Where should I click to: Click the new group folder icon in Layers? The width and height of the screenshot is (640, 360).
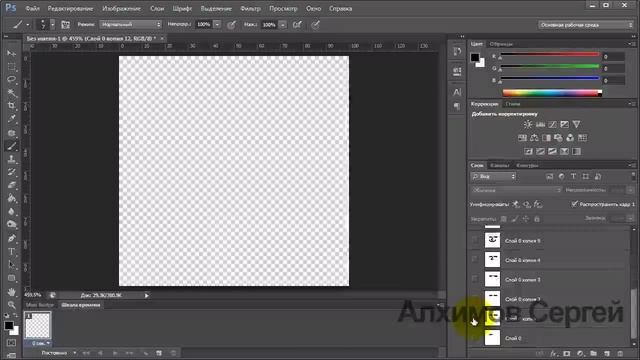pos(593,353)
